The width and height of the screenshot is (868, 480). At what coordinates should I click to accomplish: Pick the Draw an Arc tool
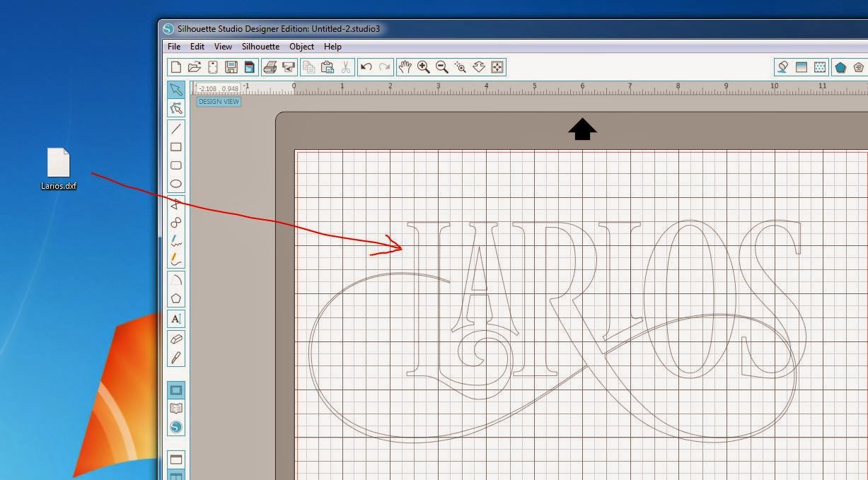[176, 280]
